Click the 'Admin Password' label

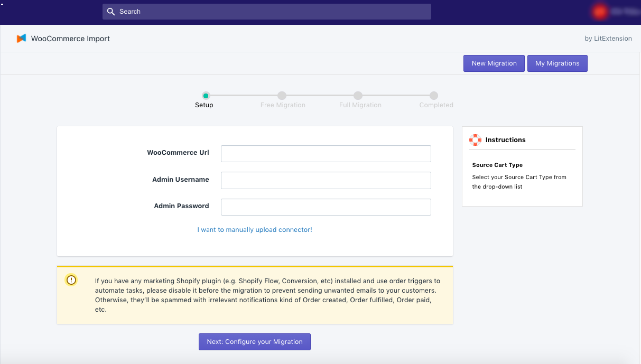[x=182, y=206]
